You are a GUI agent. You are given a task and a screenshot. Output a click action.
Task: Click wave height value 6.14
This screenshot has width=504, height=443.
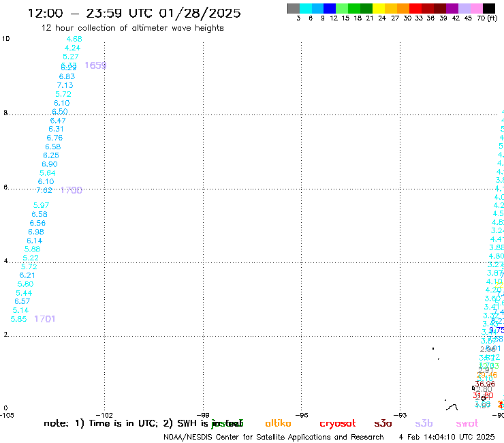point(34,241)
